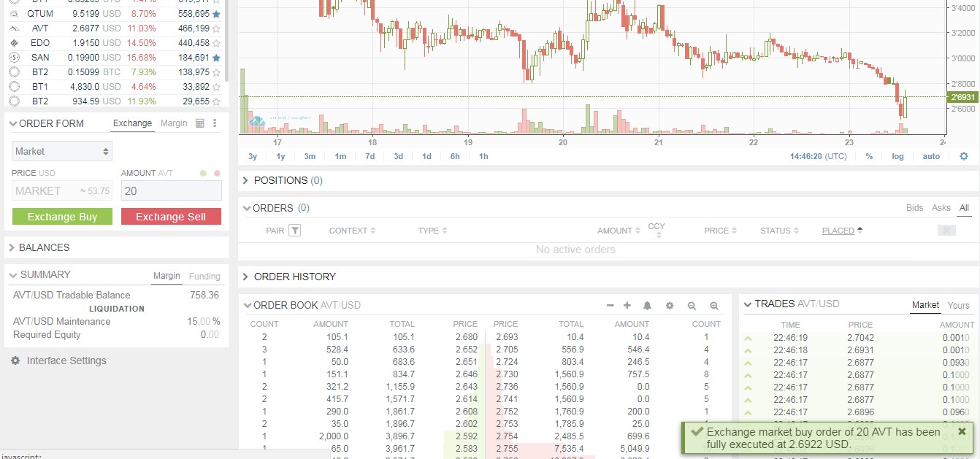
Task: Favorite the EDO market star
Action: click(217, 42)
